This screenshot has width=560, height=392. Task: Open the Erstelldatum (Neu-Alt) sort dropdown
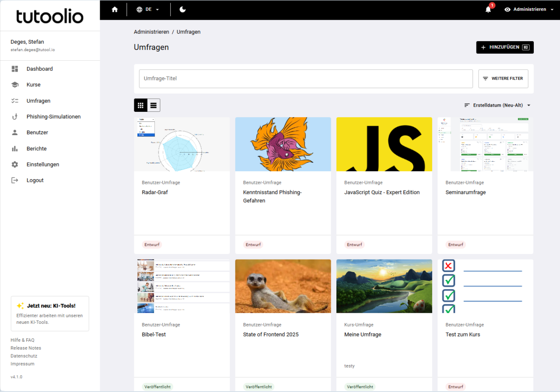[x=497, y=105]
